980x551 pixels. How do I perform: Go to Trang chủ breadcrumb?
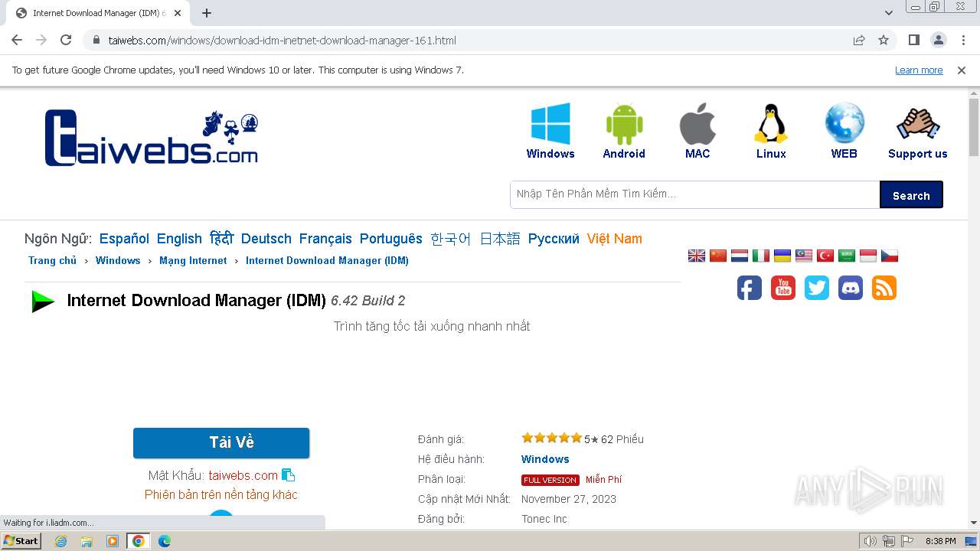coord(52,261)
